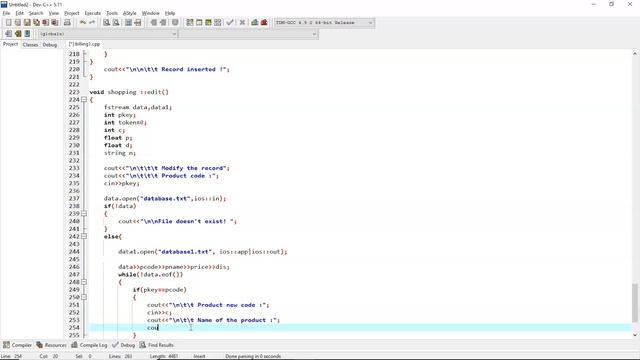
Task: Click the New file toolbar icon
Action: (x=8, y=22)
